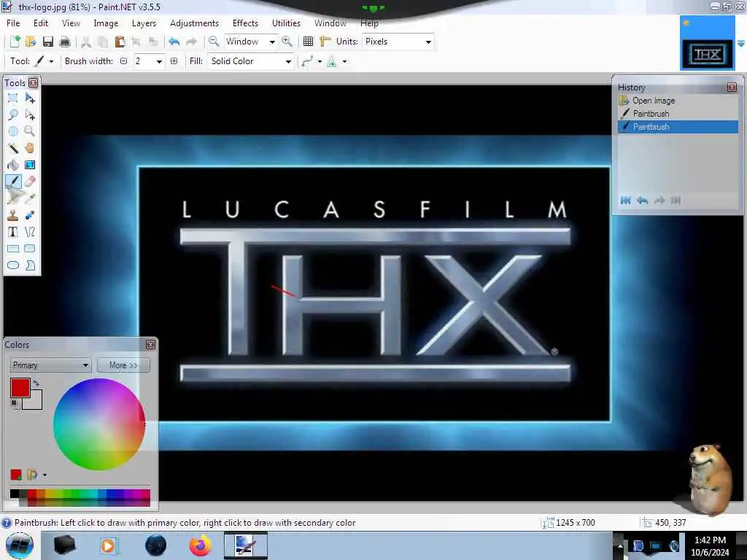Select the Freeform Shape tool
The width and height of the screenshot is (747, 560).
(29, 265)
